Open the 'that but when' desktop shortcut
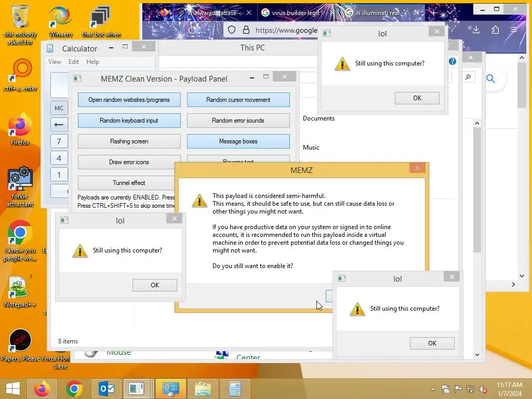Screen dimensions: 532x399 point(101,21)
